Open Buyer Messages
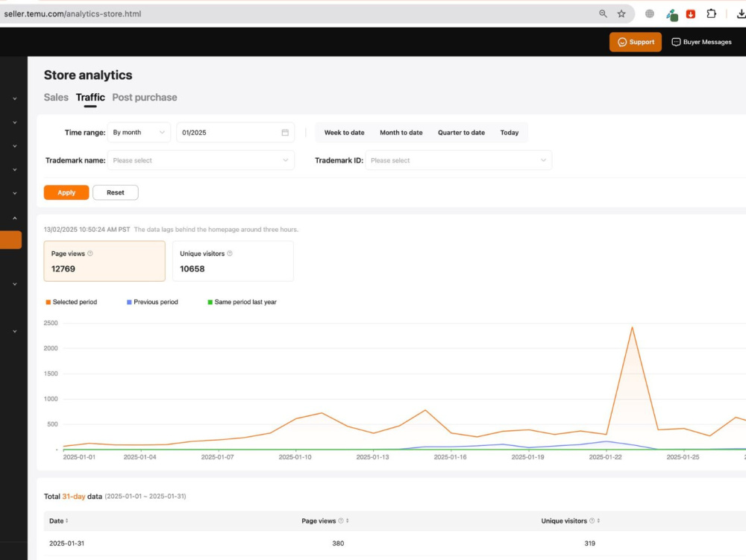The image size is (746, 560). pos(701,42)
